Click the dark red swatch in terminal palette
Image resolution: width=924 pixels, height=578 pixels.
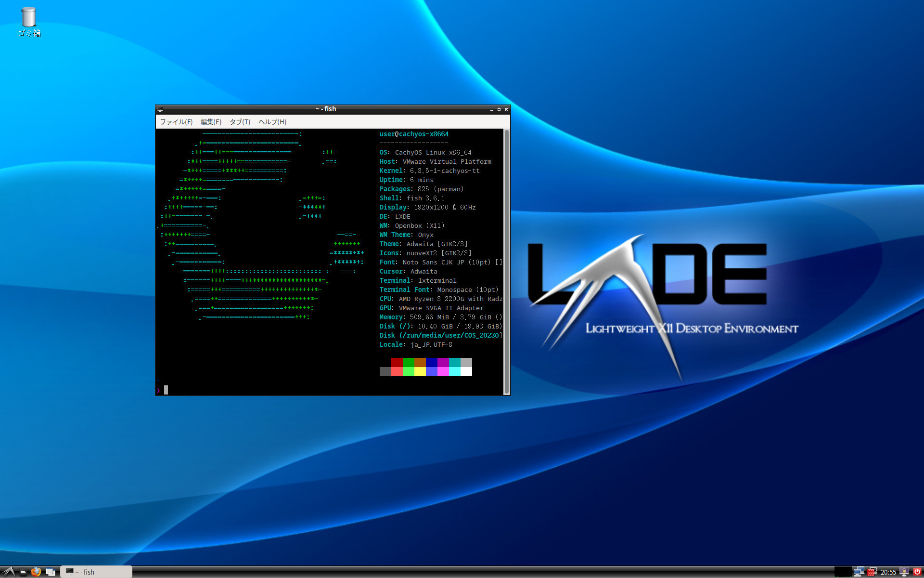click(x=397, y=362)
